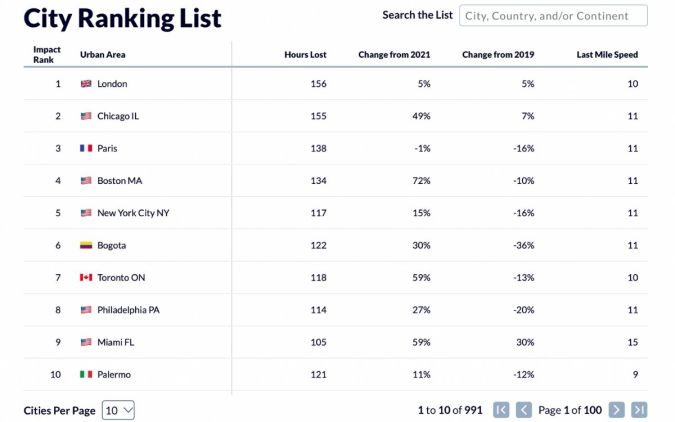The image size is (675, 422).
Task: Click the Urban Area column header
Action: pyautogui.click(x=102, y=55)
